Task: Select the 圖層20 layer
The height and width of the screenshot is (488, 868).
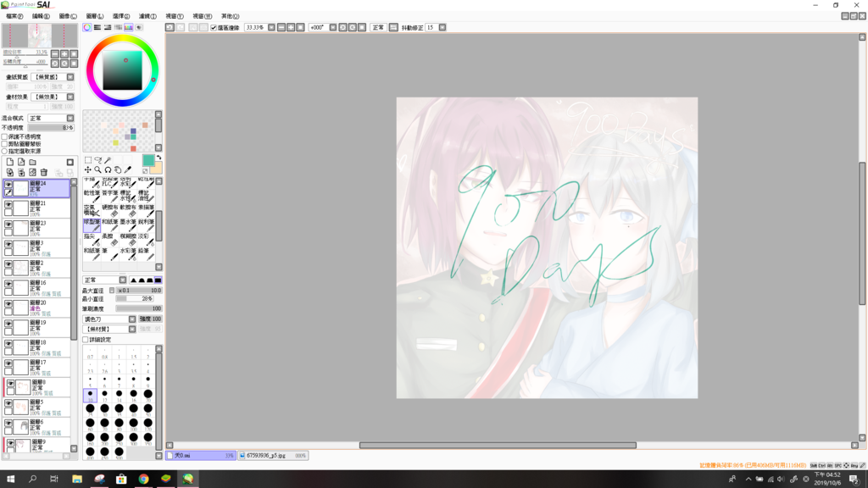Action: 36,308
